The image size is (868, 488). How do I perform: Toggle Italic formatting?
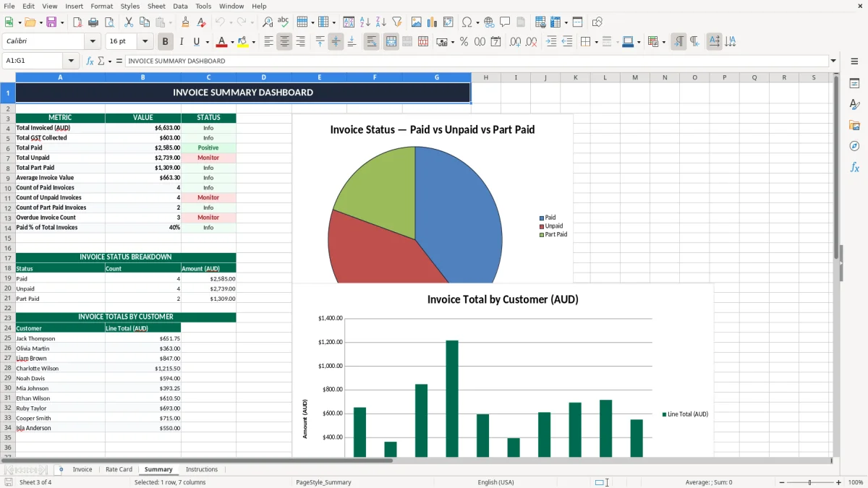click(182, 42)
